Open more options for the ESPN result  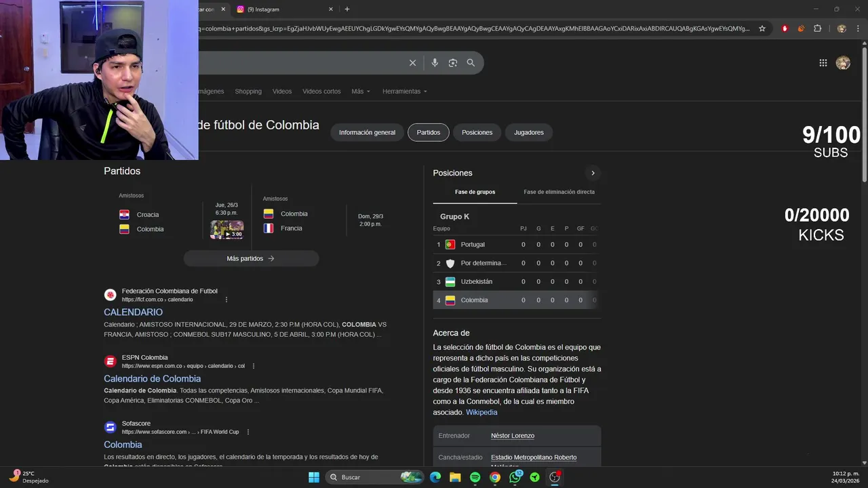click(x=254, y=366)
